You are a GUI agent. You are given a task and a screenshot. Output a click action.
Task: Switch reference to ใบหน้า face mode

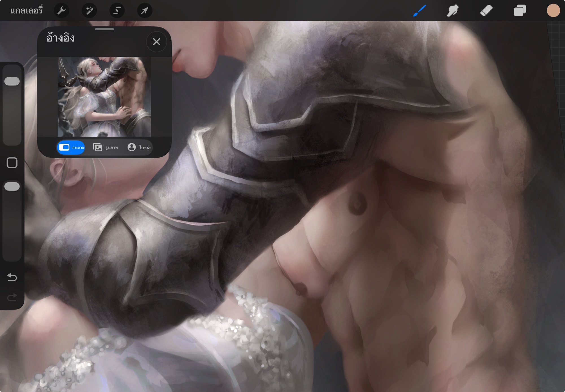click(139, 147)
